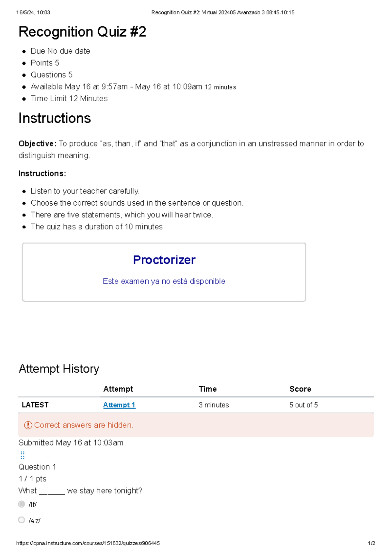The height and width of the screenshot is (555, 392).
Task: Open the Attempt 1 link
Action: [x=119, y=405]
